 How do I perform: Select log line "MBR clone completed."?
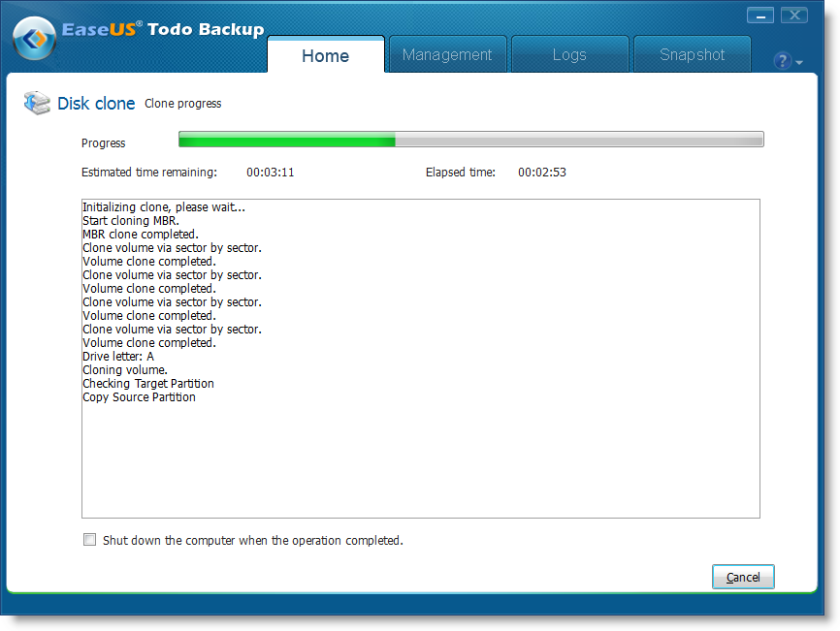coord(141,235)
